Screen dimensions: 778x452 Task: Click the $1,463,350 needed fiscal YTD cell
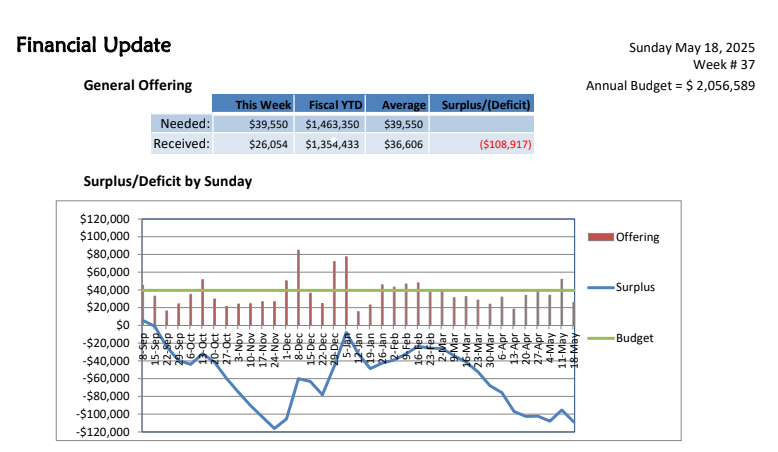tap(332, 124)
